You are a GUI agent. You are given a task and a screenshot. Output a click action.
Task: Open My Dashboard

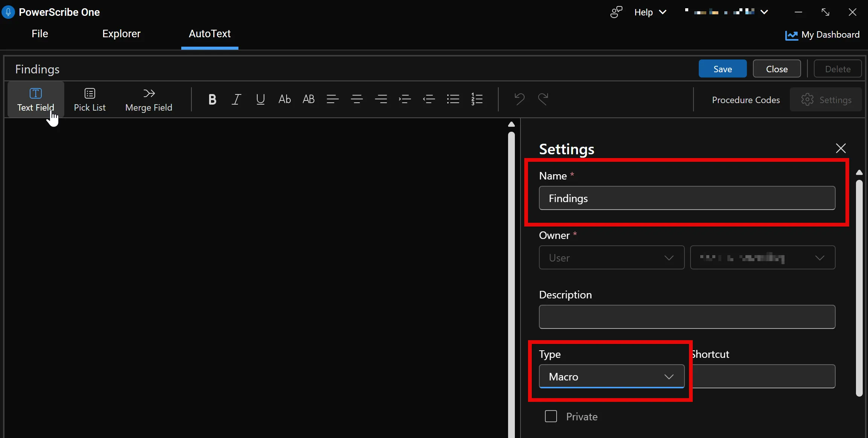[822, 35]
